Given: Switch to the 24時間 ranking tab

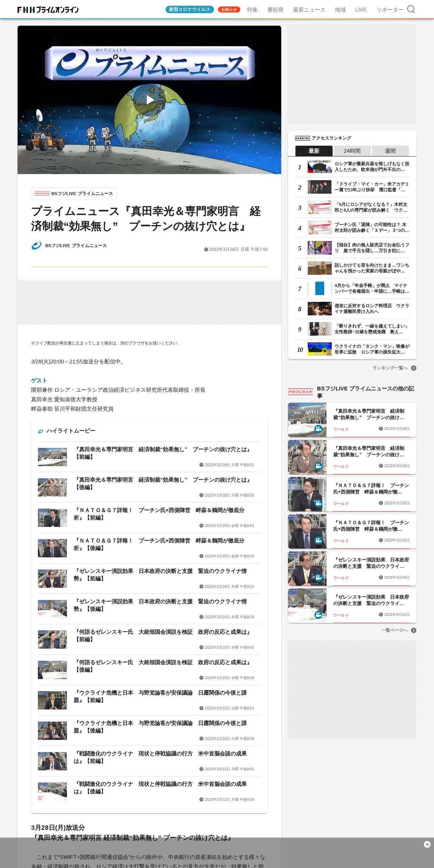Looking at the screenshot, I should (x=352, y=151).
